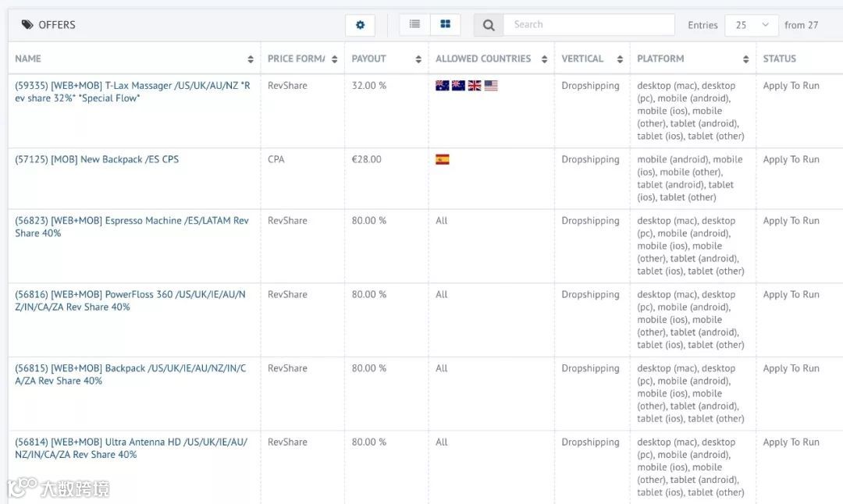Click Apply To Run for New Backpack ES
843x504 pixels.
click(x=791, y=160)
